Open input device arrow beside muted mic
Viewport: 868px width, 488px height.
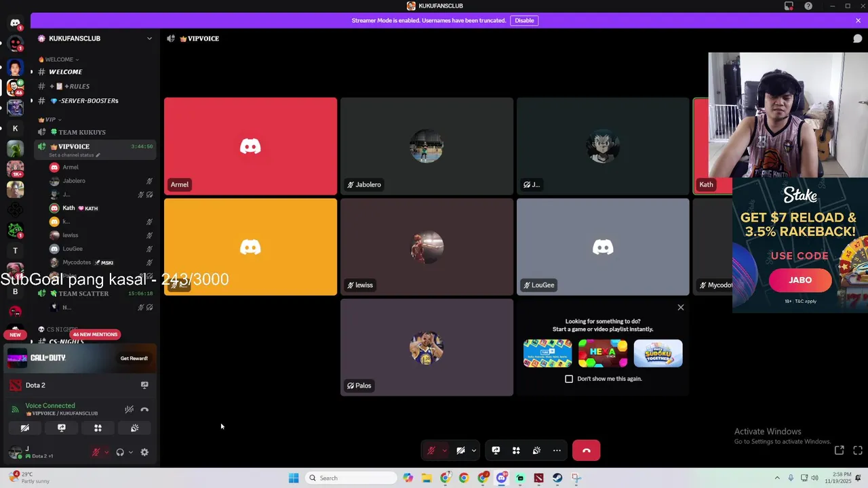click(x=106, y=452)
